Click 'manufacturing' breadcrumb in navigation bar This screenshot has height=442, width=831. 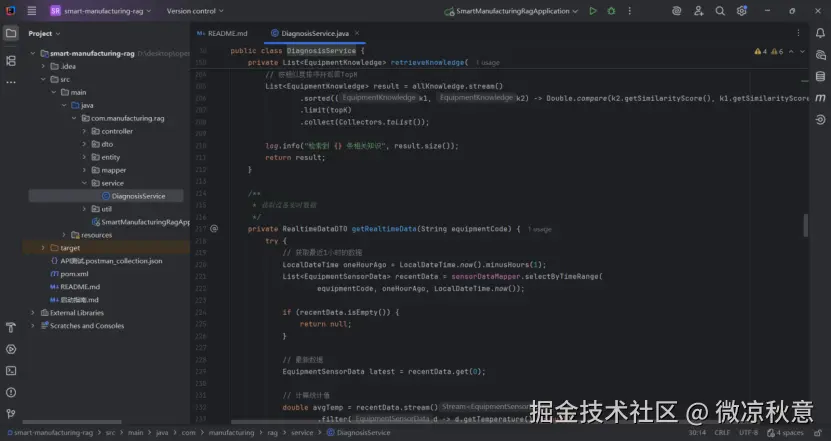tap(231, 433)
